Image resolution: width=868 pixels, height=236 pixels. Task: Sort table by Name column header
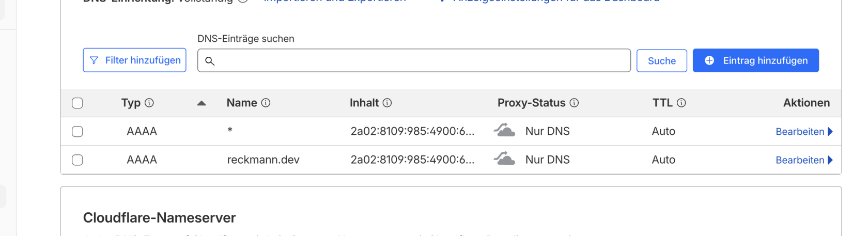click(x=242, y=103)
